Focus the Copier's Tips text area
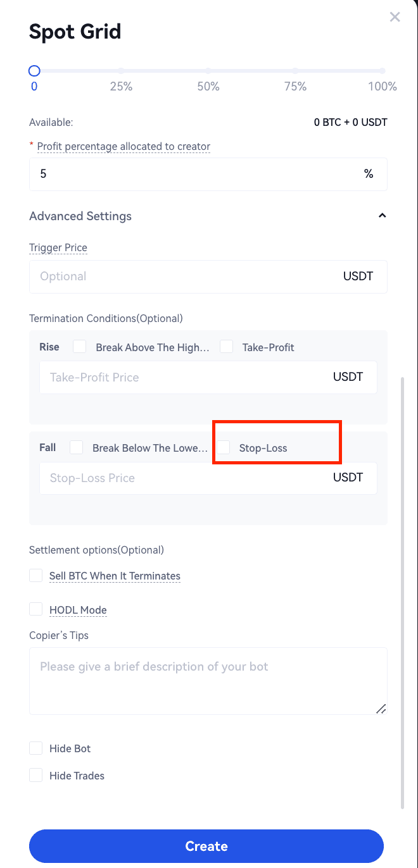Viewport: 418px width, 868px height. tap(208, 681)
